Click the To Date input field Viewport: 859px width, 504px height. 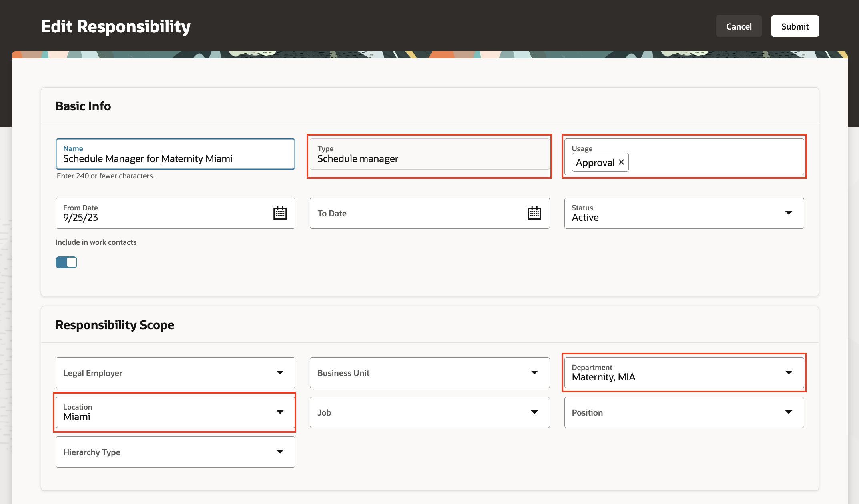(x=416, y=213)
